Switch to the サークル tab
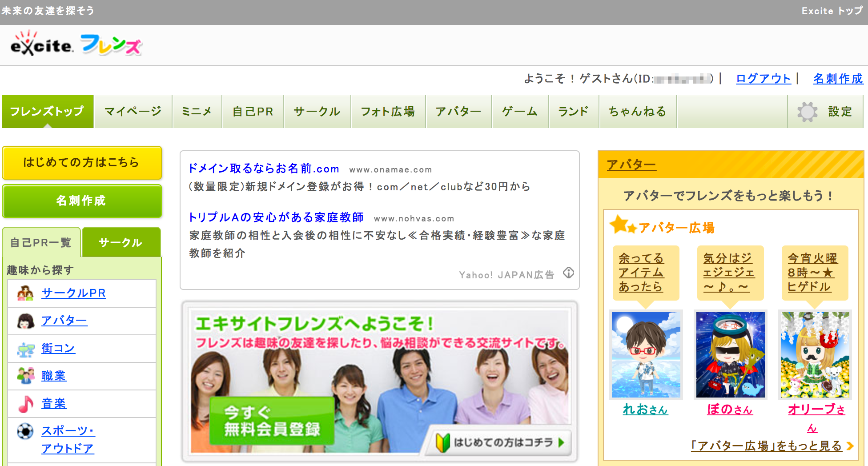 [121, 242]
